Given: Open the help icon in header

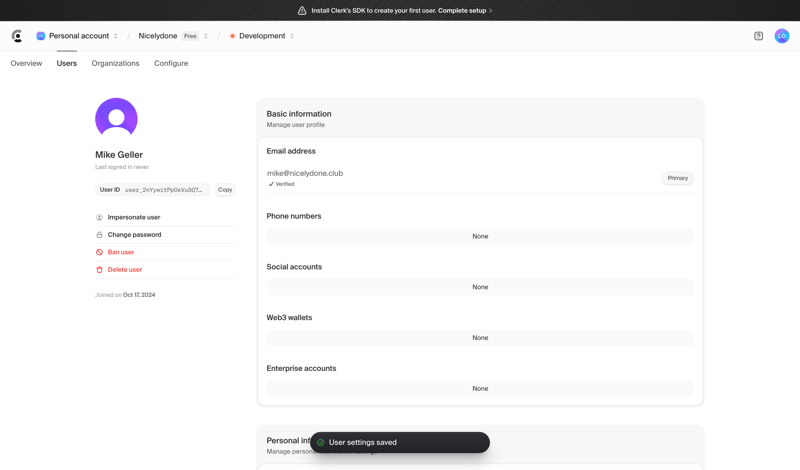Looking at the screenshot, I should tap(758, 36).
